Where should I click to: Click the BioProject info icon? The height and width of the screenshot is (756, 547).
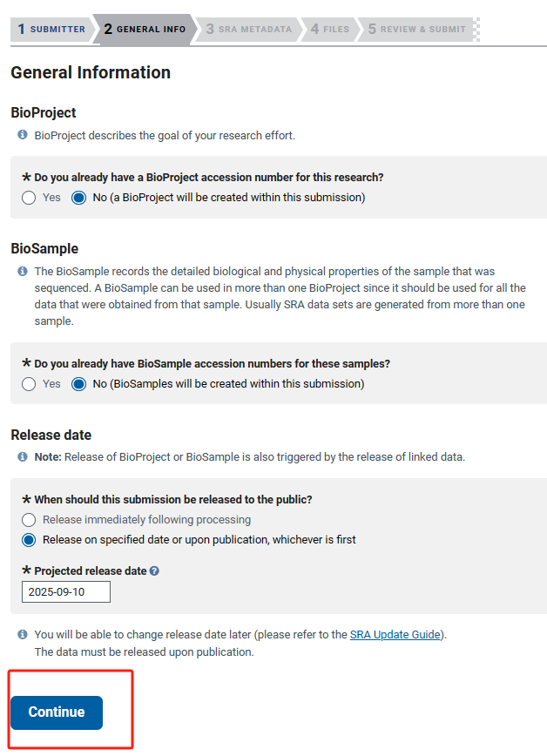(22, 134)
